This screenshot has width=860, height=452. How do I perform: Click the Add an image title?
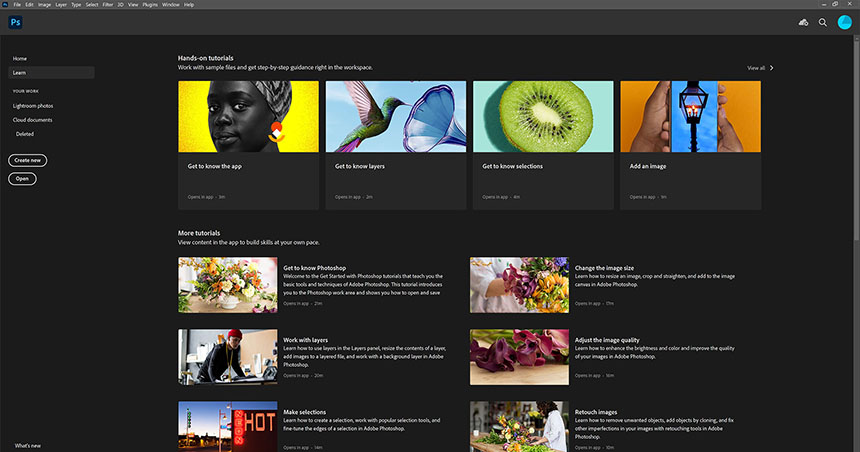648,166
